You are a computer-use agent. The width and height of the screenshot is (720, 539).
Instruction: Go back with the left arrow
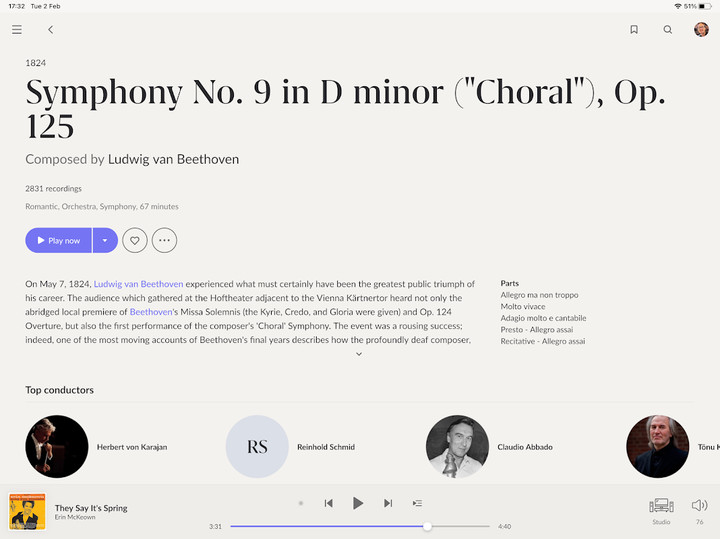tap(50, 30)
